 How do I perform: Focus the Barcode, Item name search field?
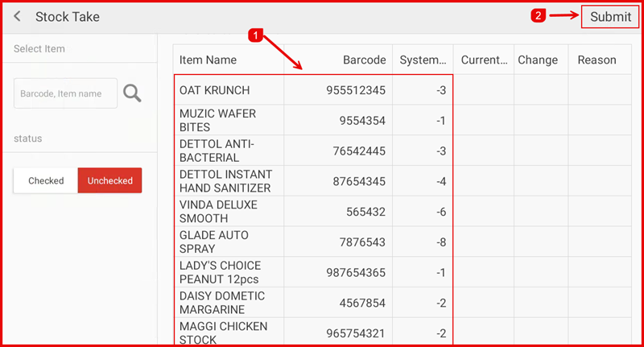[x=65, y=93]
